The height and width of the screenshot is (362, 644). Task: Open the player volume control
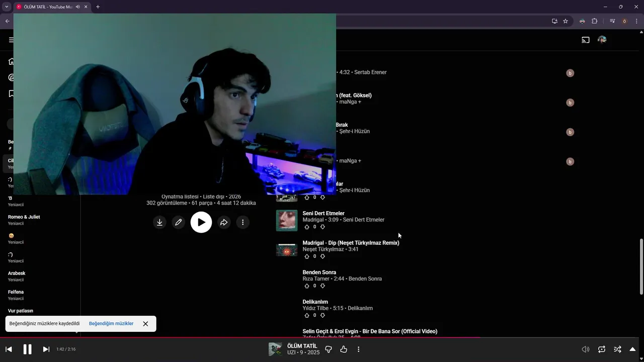(586, 349)
